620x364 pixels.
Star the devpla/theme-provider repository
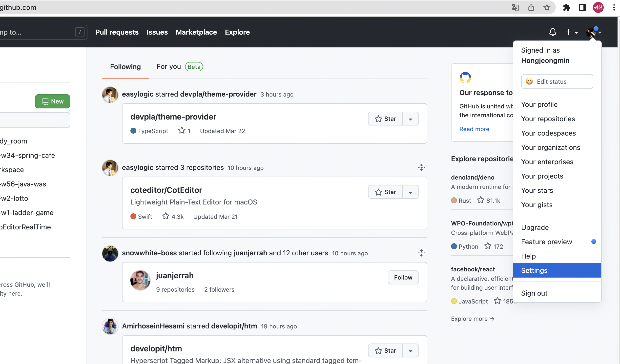pyautogui.click(x=385, y=119)
